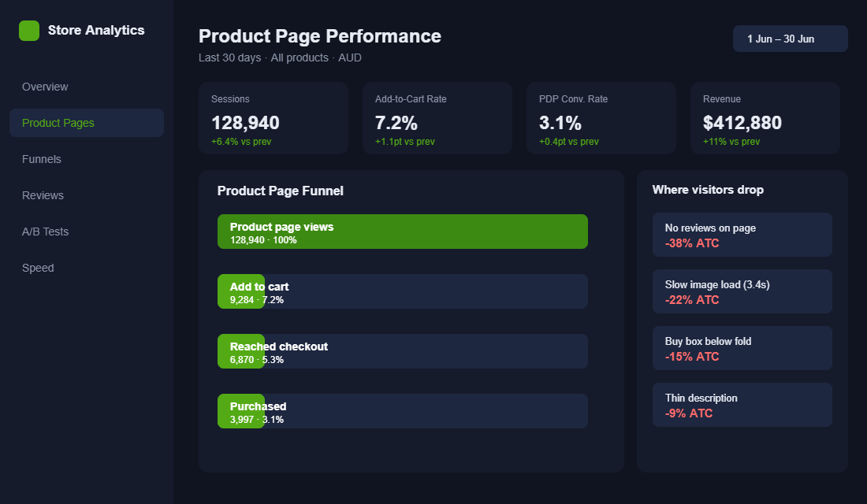Select the Add-to-Cart Rate card
The height and width of the screenshot is (504, 867).
pos(437,118)
